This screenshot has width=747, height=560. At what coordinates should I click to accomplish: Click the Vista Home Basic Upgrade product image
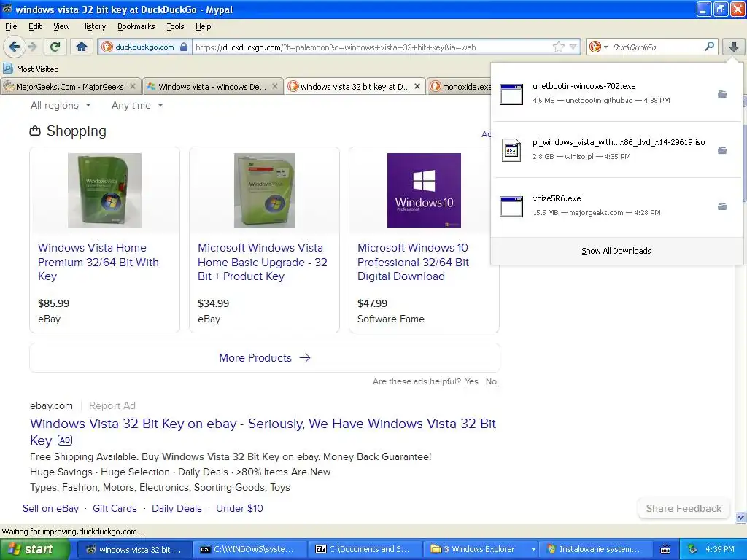(x=264, y=190)
